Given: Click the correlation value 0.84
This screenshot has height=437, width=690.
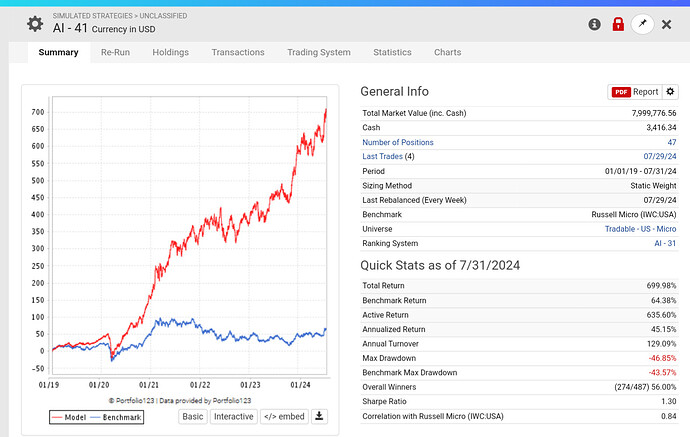Looking at the screenshot, I should point(668,416).
